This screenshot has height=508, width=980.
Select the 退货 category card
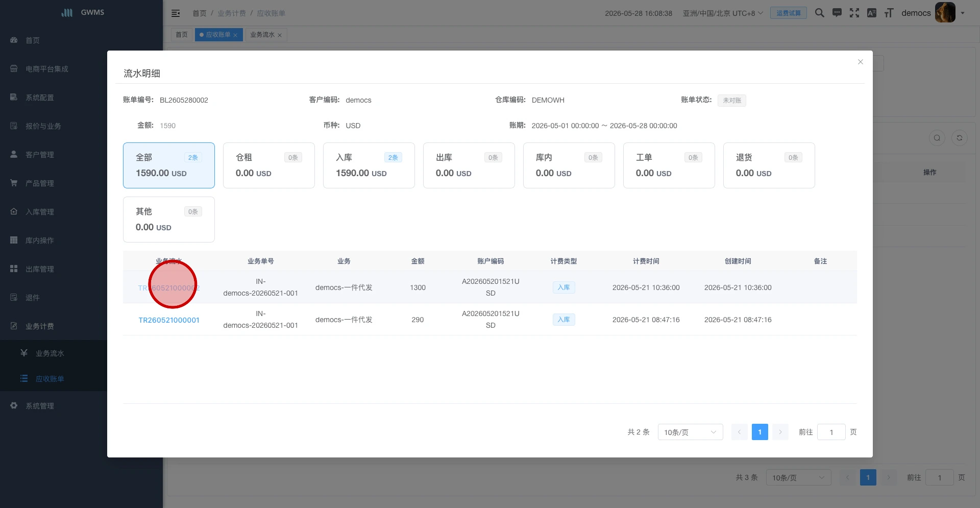click(x=769, y=165)
